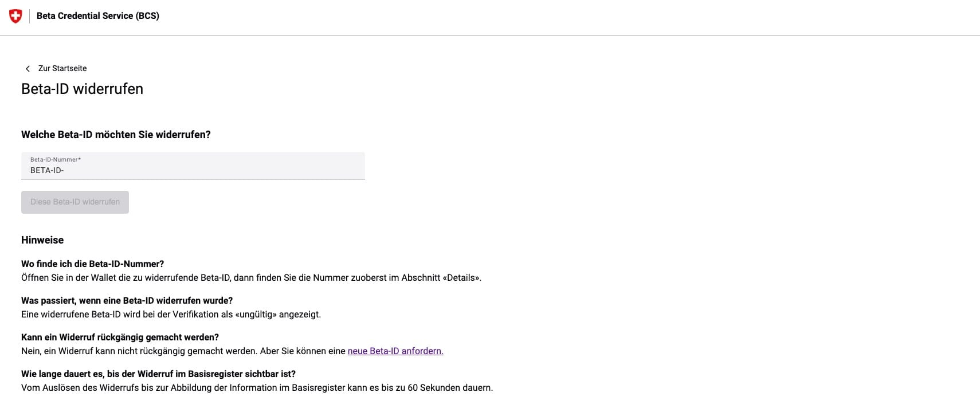Click the Beta Credential Service (BCS) title
The width and height of the screenshot is (980, 412).
click(x=98, y=16)
